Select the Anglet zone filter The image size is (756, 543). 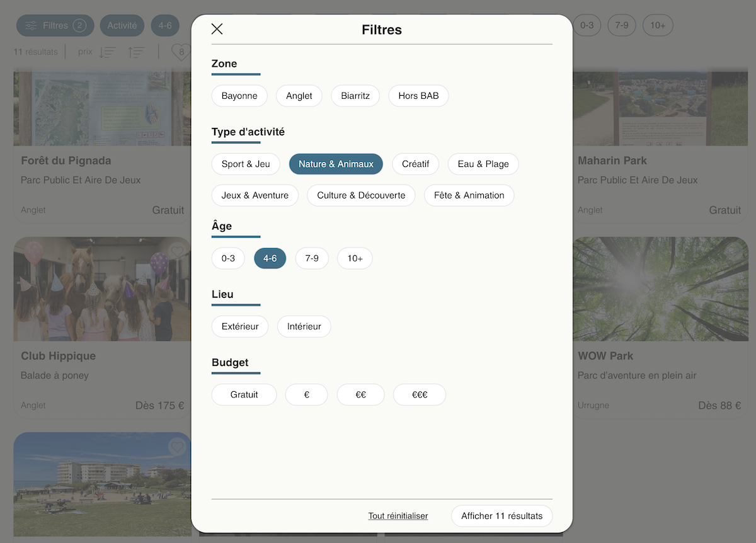tap(299, 96)
